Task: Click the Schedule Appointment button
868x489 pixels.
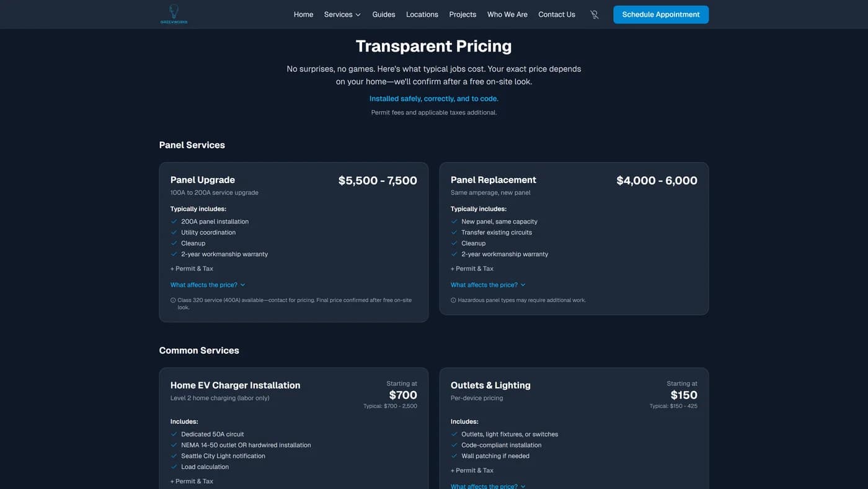Action: tap(660, 14)
